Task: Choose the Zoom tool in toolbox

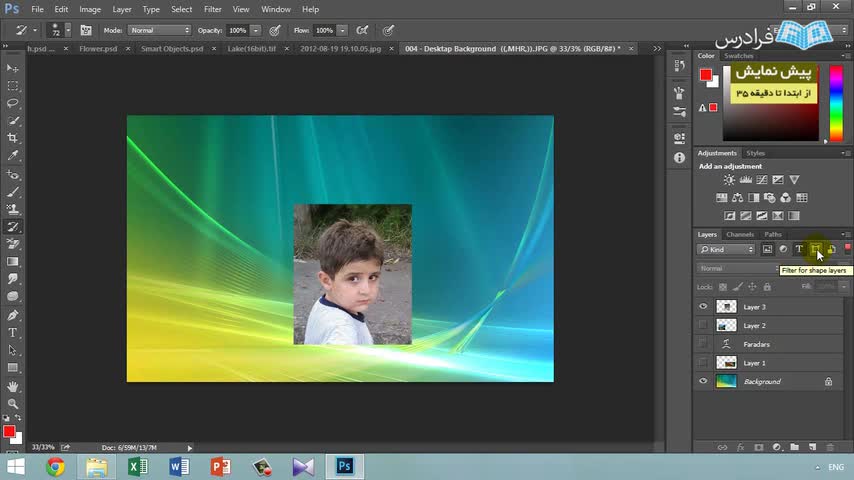Action: tap(13, 404)
